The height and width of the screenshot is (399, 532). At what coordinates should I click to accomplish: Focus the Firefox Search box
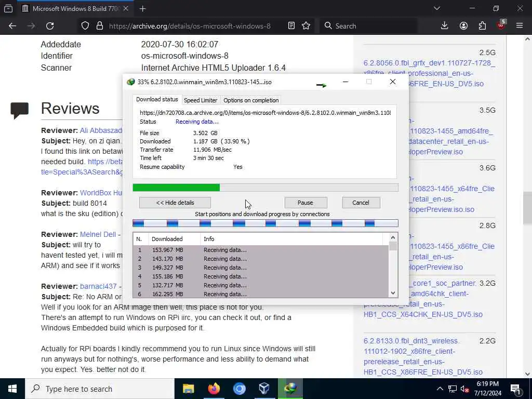coord(368,26)
